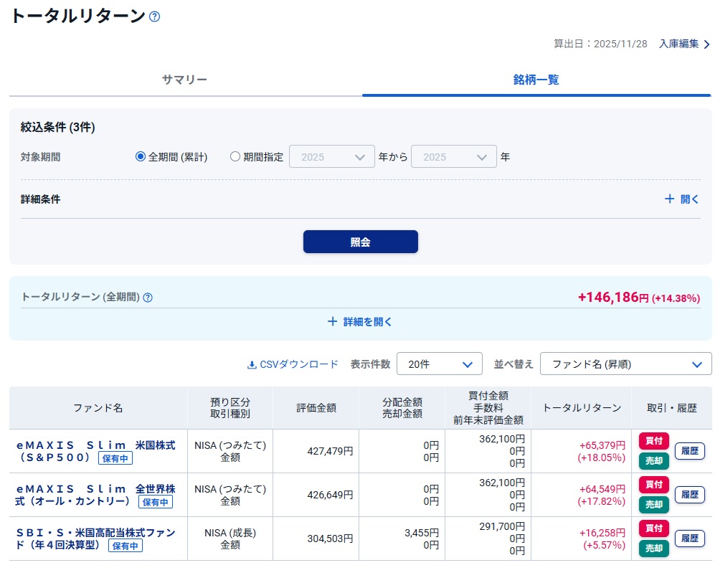The width and height of the screenshot is (720, 588).
Task: Click the help icon beside トータルリターン title
Action: (154, 16)
